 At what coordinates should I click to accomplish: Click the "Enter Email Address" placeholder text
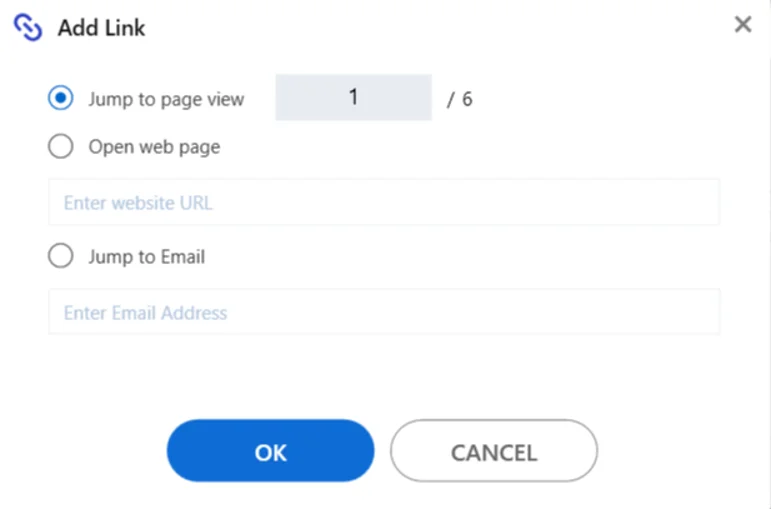pyautogui.click(x=146, y=313)
